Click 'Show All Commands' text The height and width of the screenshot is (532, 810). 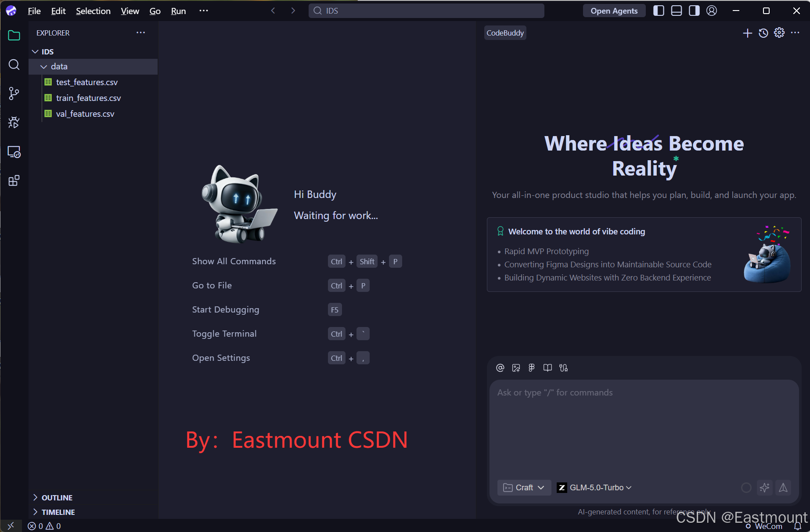click(234, 261)
